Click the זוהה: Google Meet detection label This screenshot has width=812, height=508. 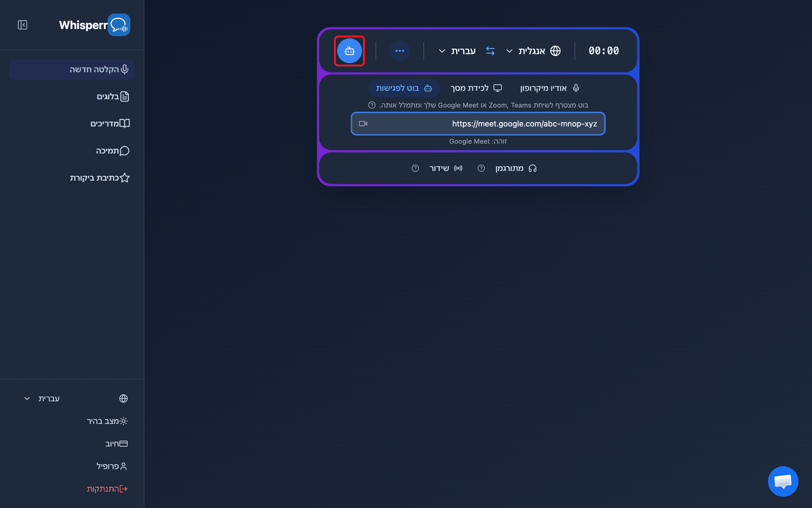pos(478,141)
